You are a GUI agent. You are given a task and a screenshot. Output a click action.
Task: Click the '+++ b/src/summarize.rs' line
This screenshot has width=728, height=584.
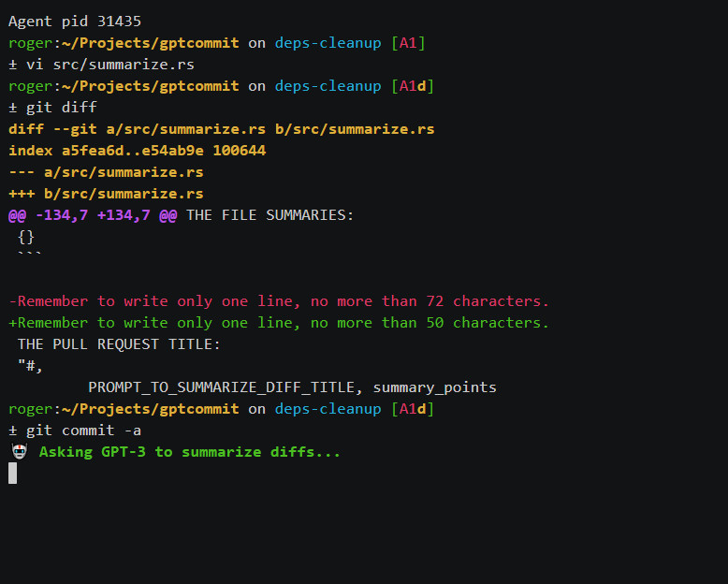[106, 194]
